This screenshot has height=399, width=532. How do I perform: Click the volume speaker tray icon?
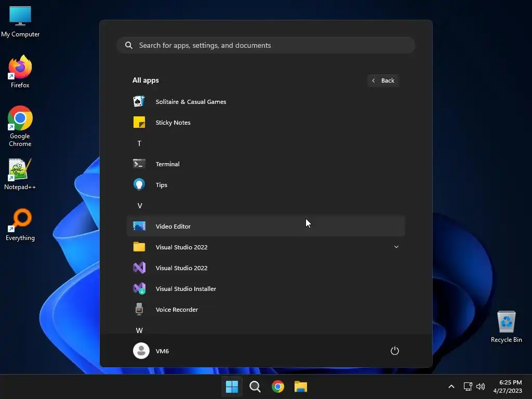481,387
